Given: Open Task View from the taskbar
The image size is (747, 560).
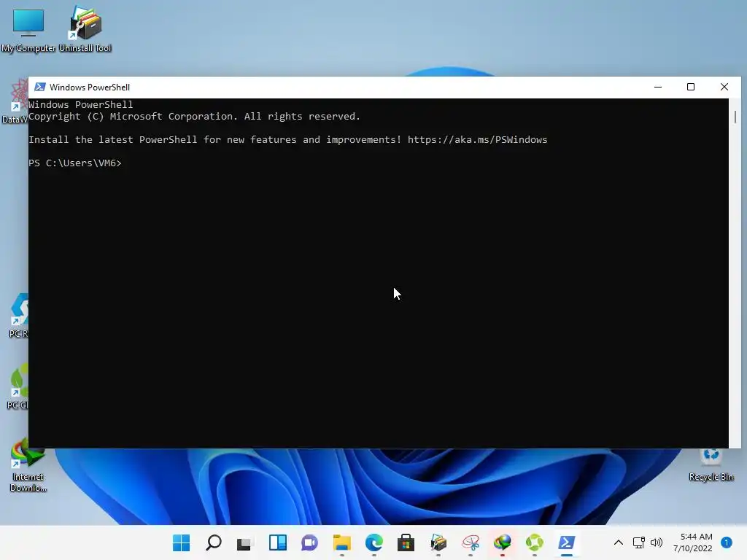Looking at the screenshot, I should point(245,542).
